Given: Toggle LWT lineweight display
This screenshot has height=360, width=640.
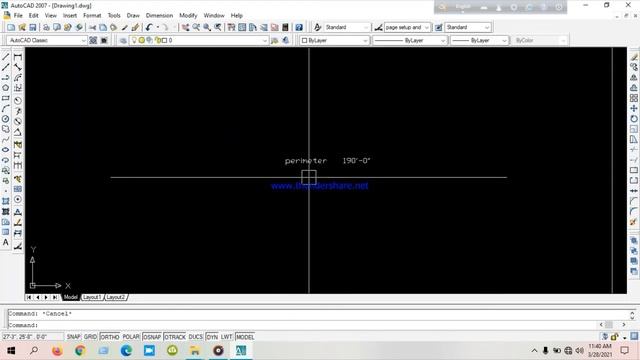Looking at the screenshot, I should pos(227,337).
